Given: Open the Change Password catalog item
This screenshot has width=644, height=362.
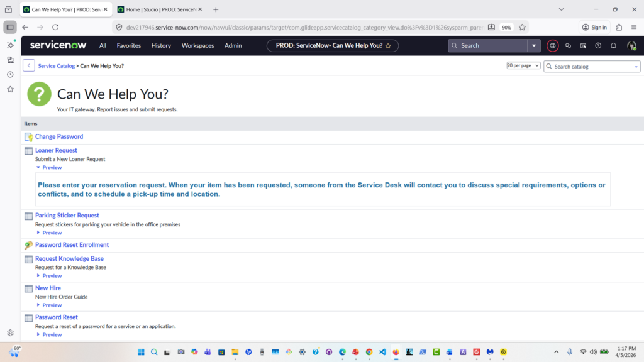Looking at the screenshot, I should [59, 137].
